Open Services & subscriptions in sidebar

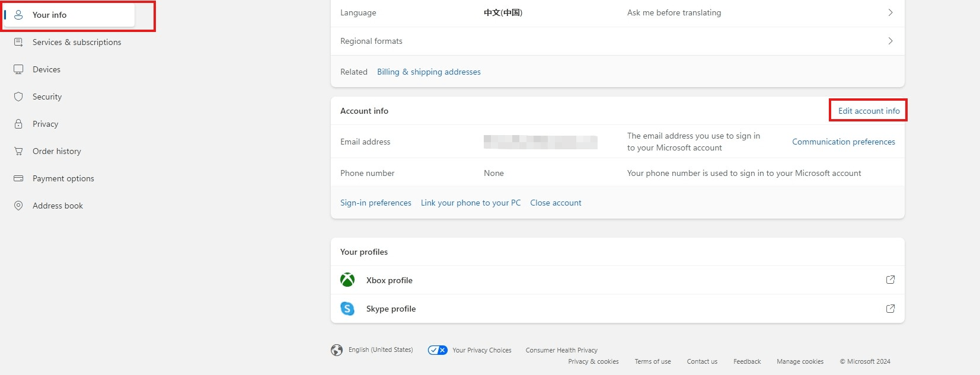coord(76,42)
